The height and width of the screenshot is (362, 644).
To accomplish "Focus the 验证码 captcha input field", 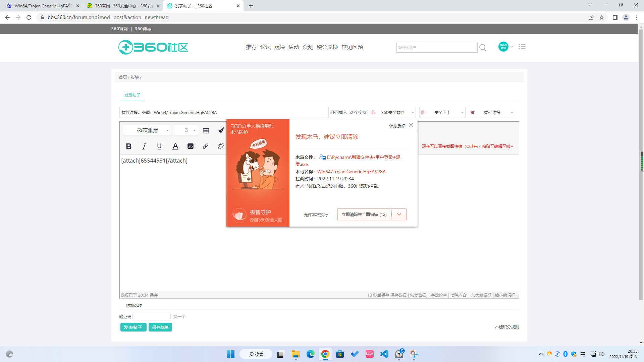I will (x=152, y=317).
